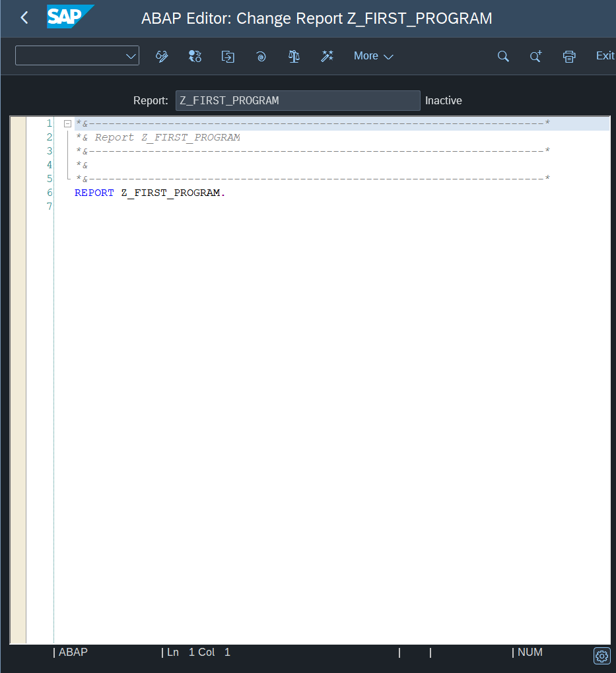Collapse the header comment block
The width and height of the screenshot is (616, 673).
tap(67, 124)
